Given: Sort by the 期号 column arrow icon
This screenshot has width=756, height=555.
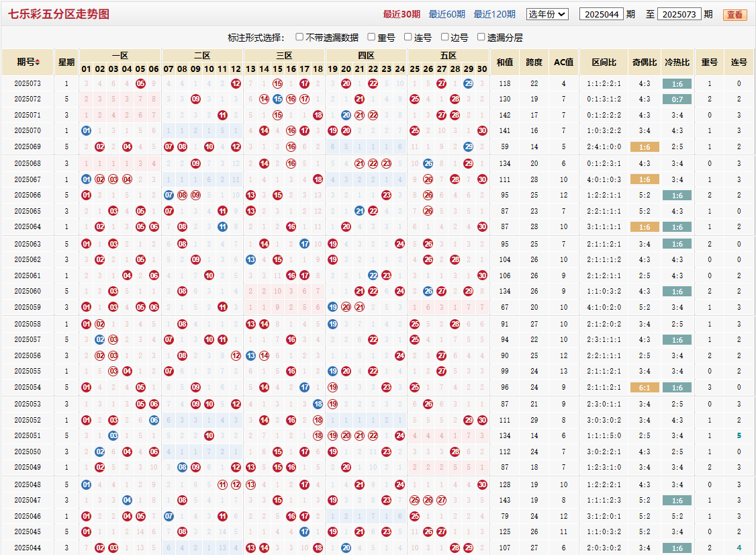Looking at the screenshot, I should (38, 62).
